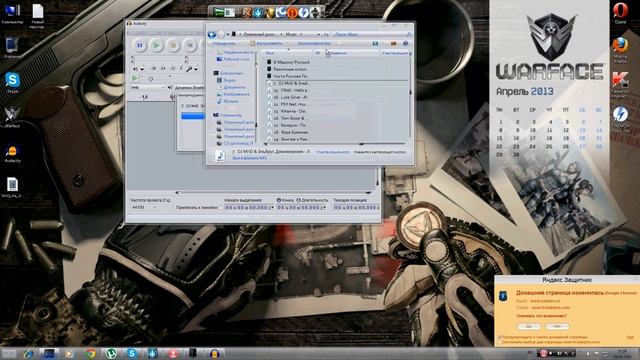Screen dimensions: 640x360
Task: Click the change view icon in Explorer
Action: tap(375, 43)
